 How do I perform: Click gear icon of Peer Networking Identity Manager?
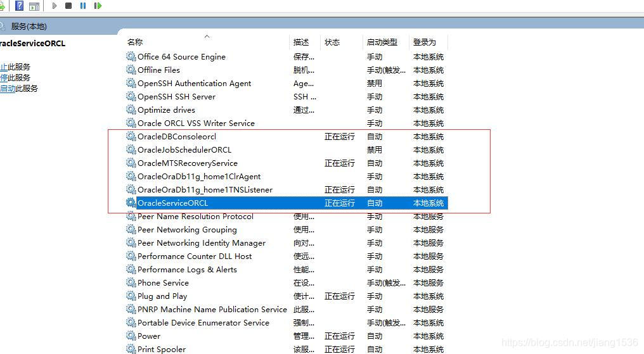coord(131,243)
